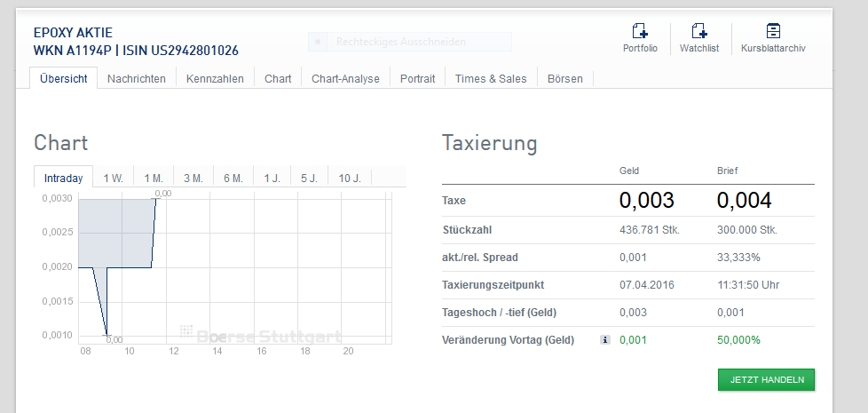This screenshot has height=413, width=868.
Task: Click the Brief Taxe value 0,004
Action: [x=744, y=201]
